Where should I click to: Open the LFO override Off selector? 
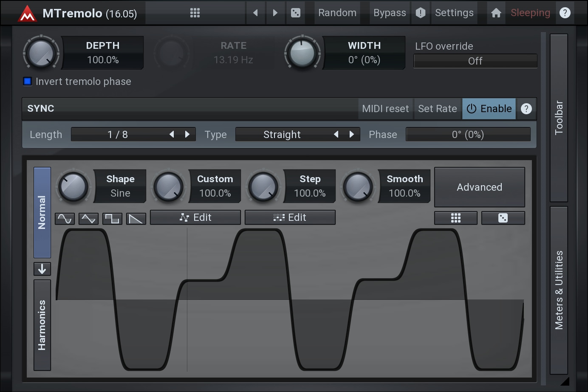pos(475,61)
